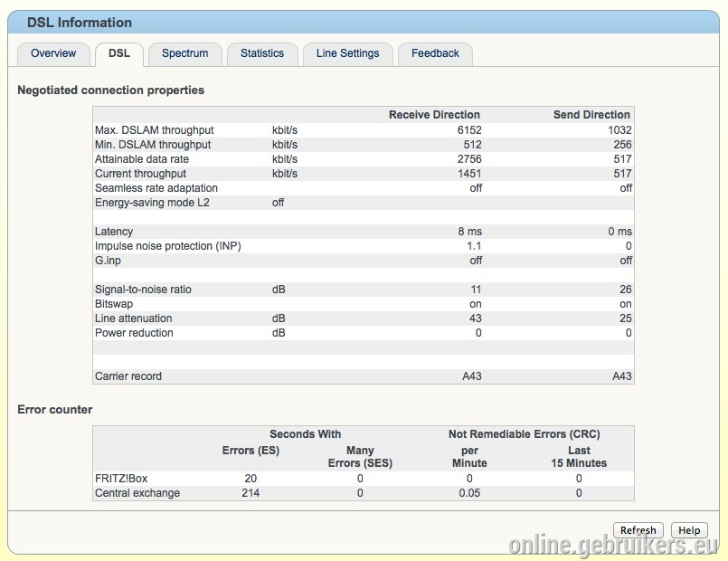Screen dimensions: 728x561
Task: Click receive min throughput value 512
Action: [472, 145]
